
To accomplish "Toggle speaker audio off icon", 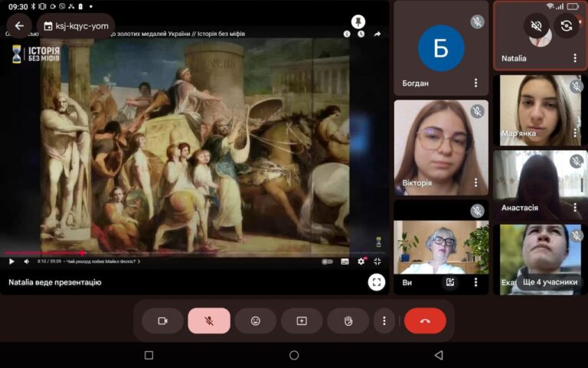I will (x=537, y=26).
